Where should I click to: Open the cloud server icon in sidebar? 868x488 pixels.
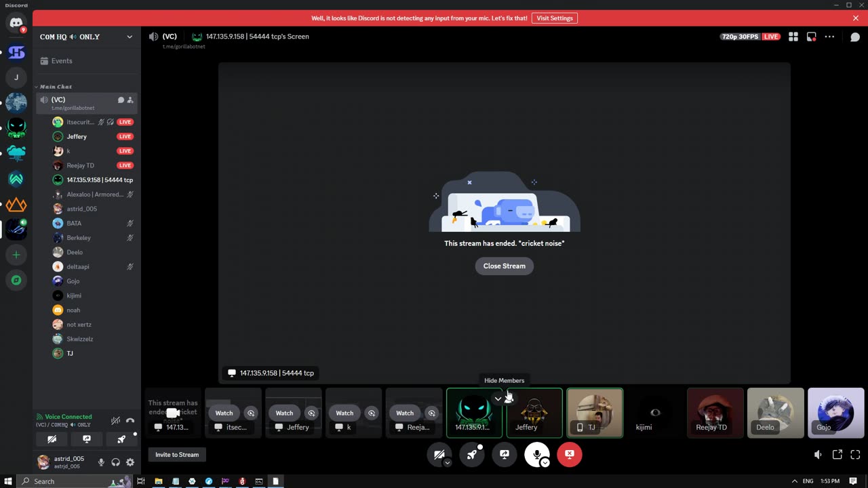coord(16,153)
